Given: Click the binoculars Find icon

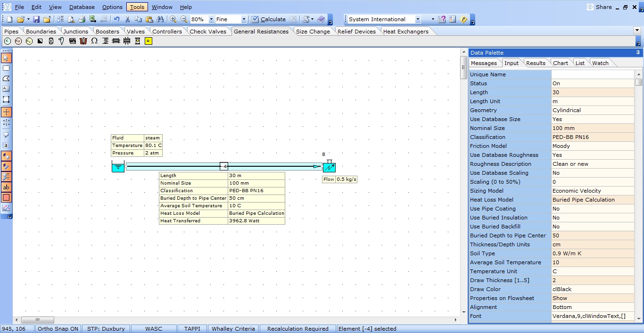Looking at the screenshot, I should pyautogui.click(x=160, y=19).
